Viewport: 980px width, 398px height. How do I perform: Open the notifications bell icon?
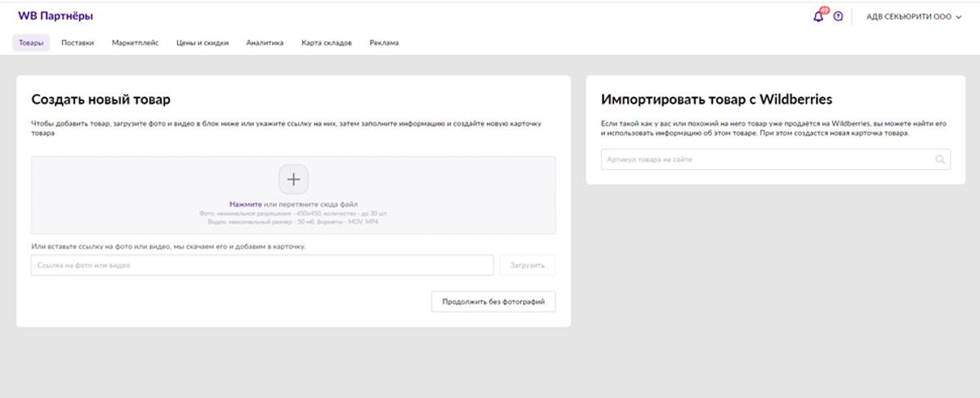tap(819, 16)
